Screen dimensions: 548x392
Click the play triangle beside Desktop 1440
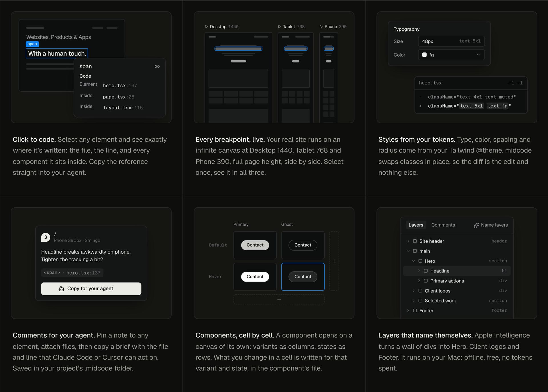pyautogui.click(x=206, y=27)
